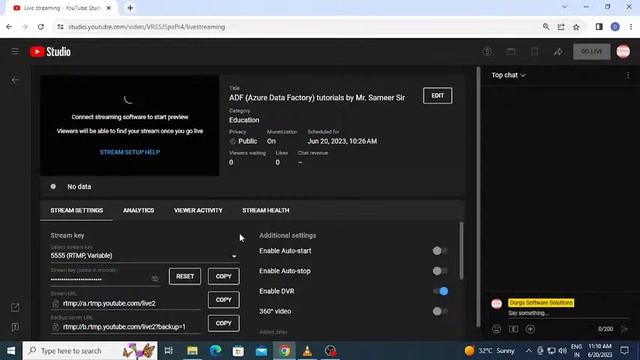Open VLC media player from taskbar
Screen dimensions: 640x360
307,351
